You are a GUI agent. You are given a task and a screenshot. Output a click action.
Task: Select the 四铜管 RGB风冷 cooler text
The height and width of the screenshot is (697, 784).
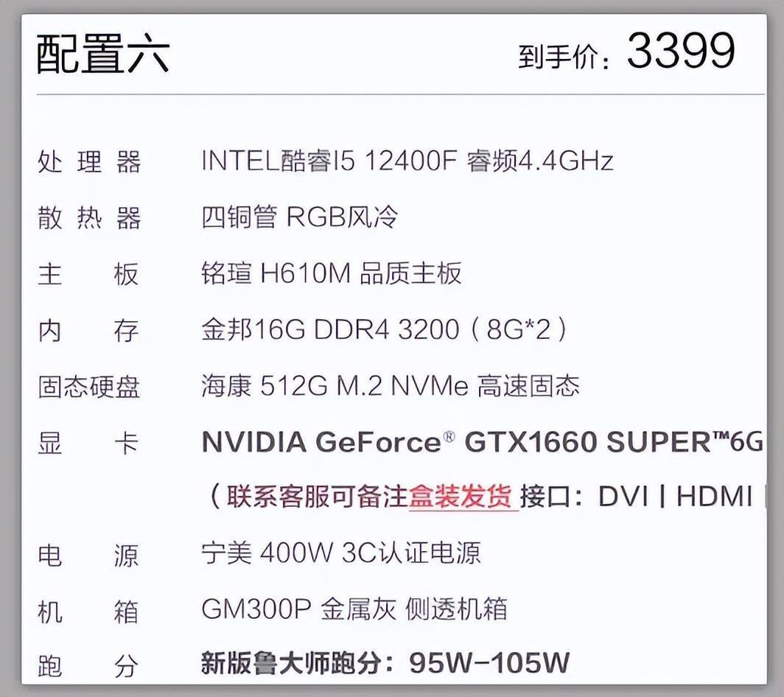click(x=299, y=217)
